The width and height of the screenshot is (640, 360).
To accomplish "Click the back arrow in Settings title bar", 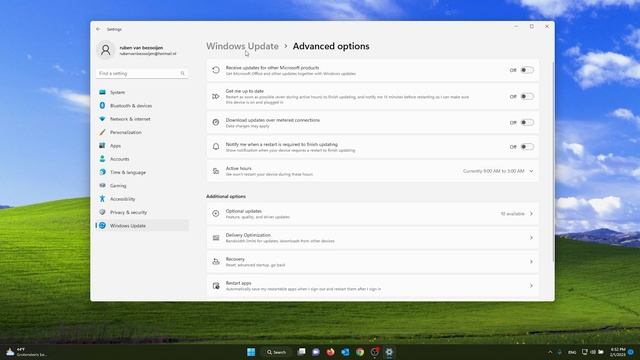I will tap(98, 29).
